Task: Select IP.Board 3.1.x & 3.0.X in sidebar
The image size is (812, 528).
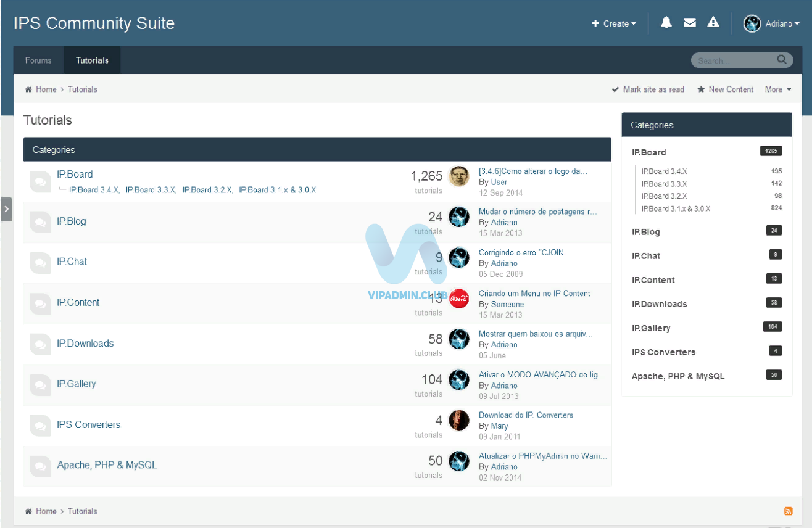Action: click(676, 208)
